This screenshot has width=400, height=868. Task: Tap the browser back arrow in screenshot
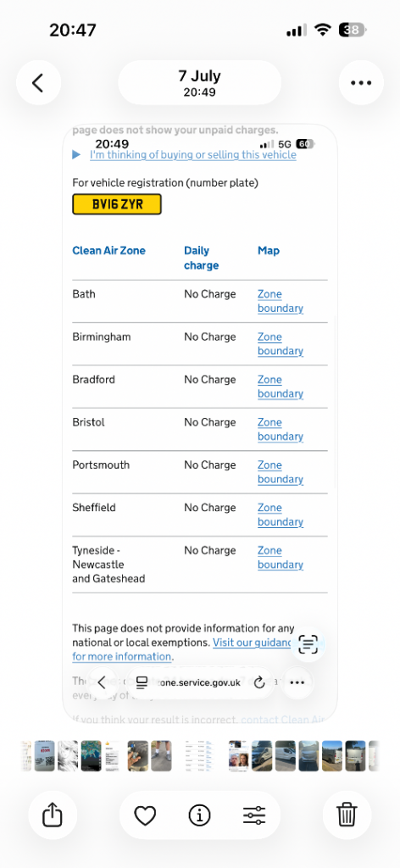(x=102, y=682)
